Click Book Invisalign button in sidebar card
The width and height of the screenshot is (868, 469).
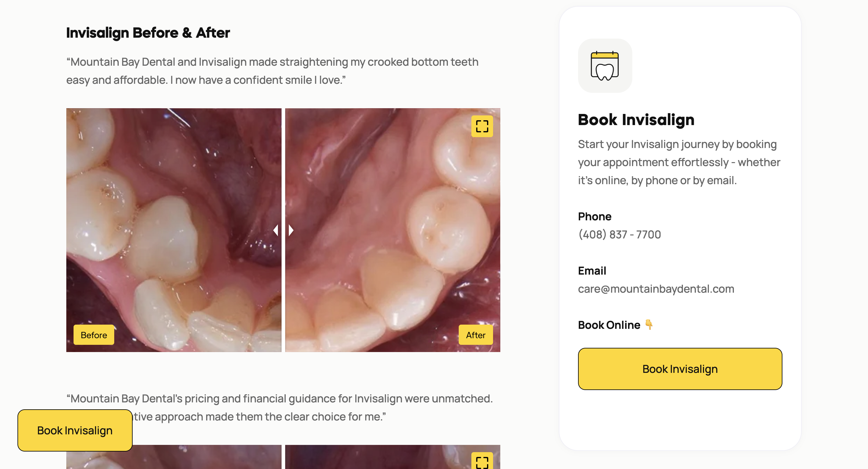680,369
